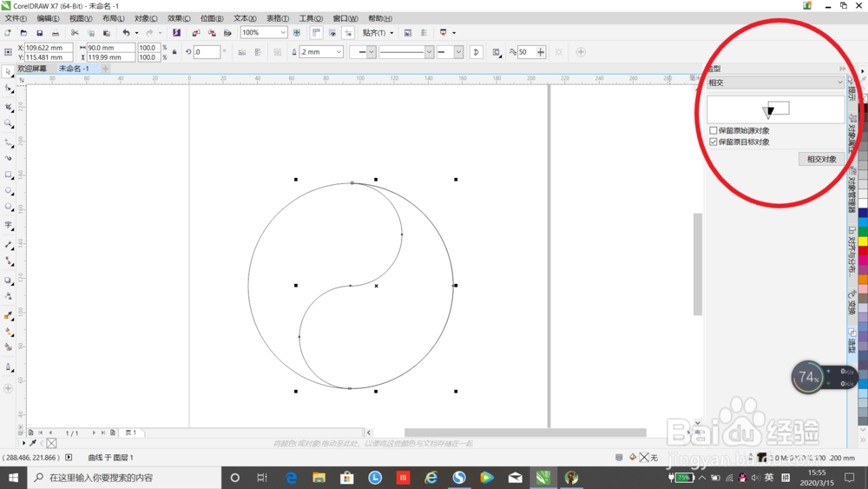Switch to the 未命名 -1 document tab
868x489 pixels.
tap(74, 69)
